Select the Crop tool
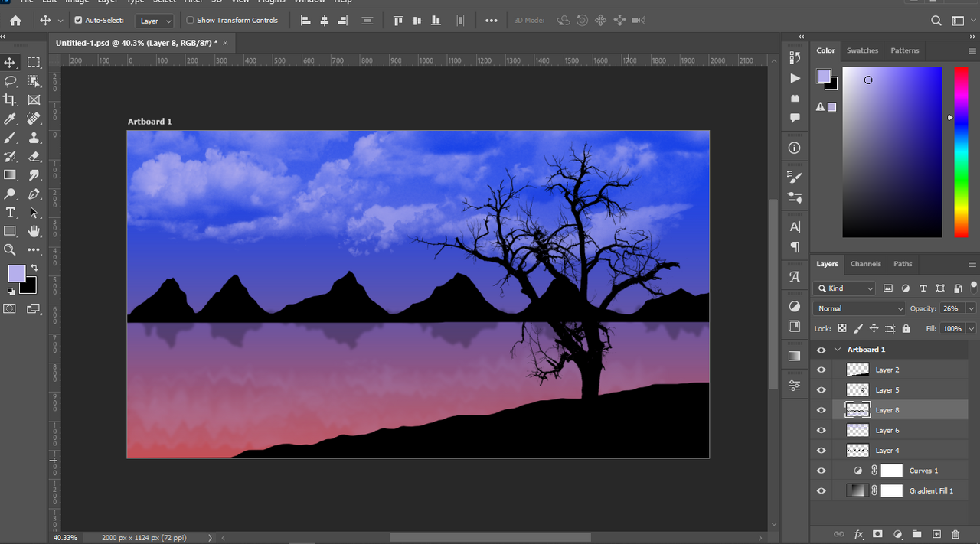Image resolution: width=980 pixels, height=544 pixels. (10, 99)
